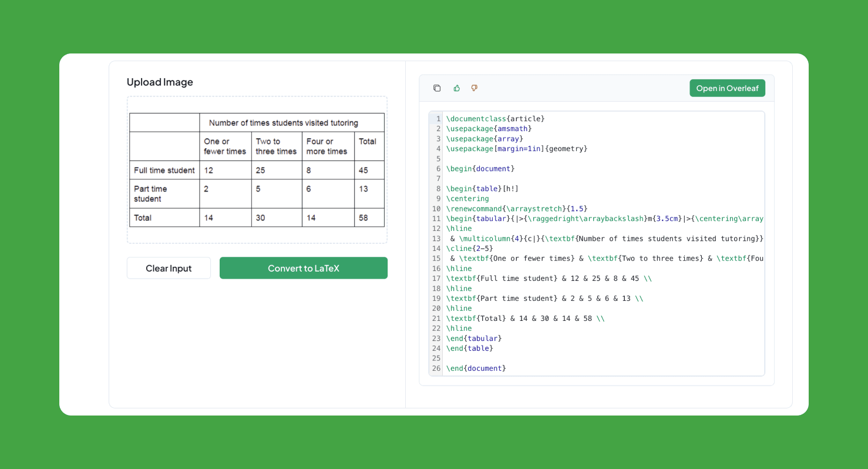Click 'Number of times students visited tutoring' header
868x469 pixels.
(x=284, y=123)
